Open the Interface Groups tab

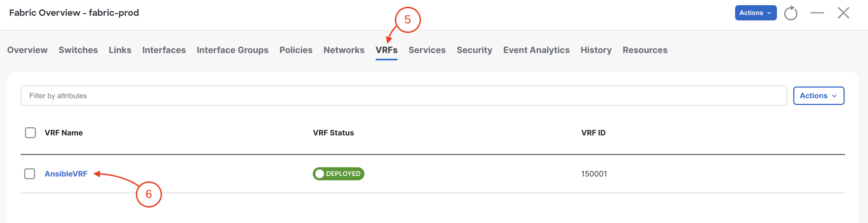click(233, 50)
